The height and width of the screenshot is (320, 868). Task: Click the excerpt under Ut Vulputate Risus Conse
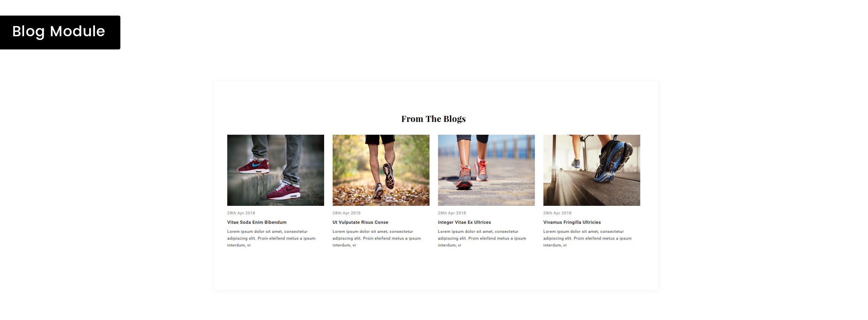tap(377, 238)
